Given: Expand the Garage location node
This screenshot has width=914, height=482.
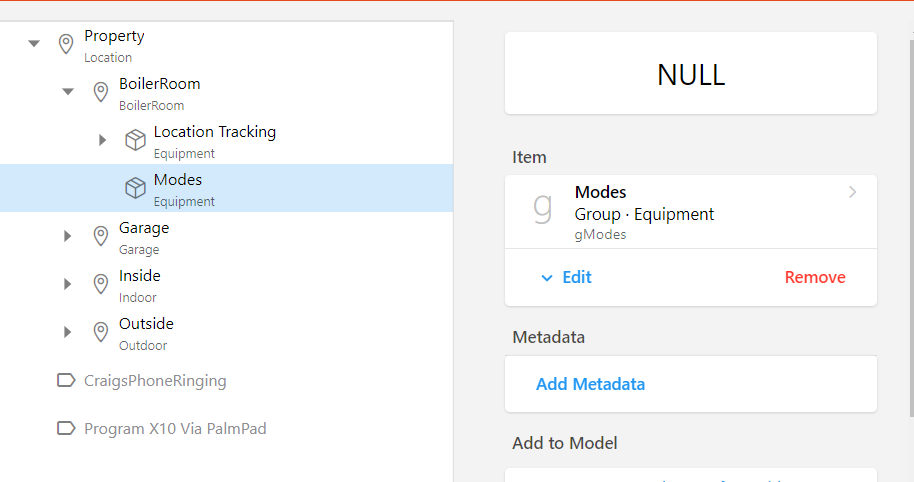Looking at the screenshot, I should 68,236.
